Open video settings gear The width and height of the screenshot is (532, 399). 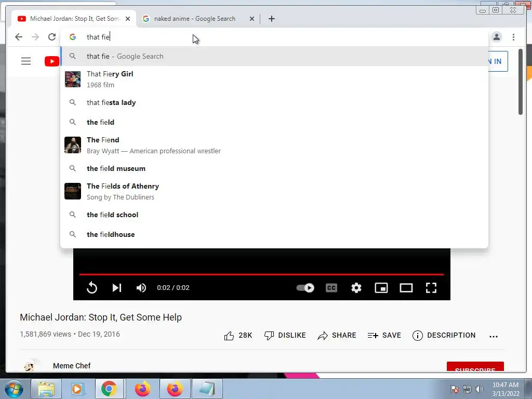pos(356,288)
